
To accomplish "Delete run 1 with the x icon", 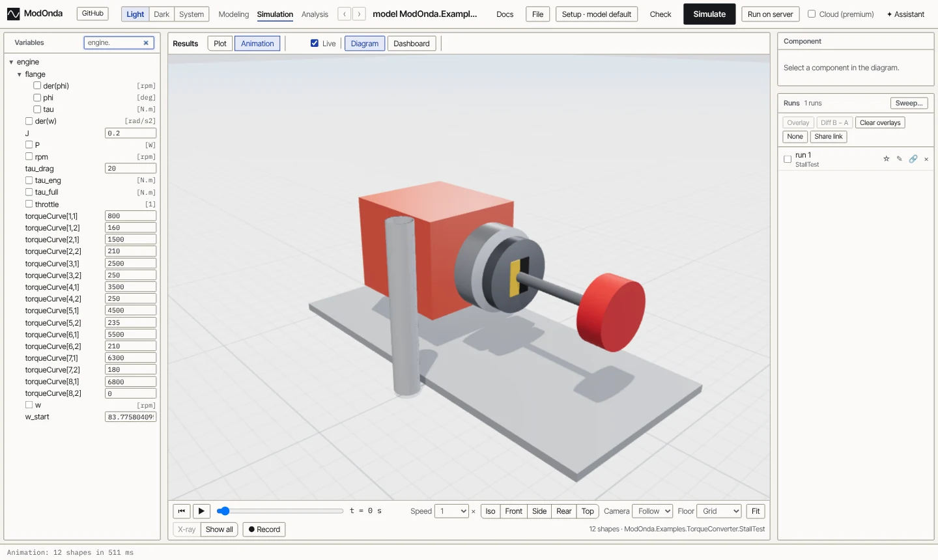I will click(x=926, y=159).
